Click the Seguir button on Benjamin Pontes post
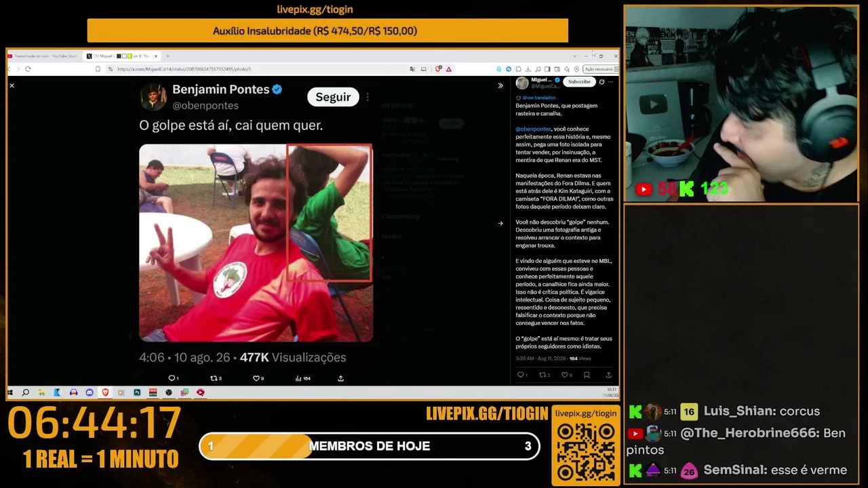This screenshot has width=868, height=488. (x=333, y=97)
